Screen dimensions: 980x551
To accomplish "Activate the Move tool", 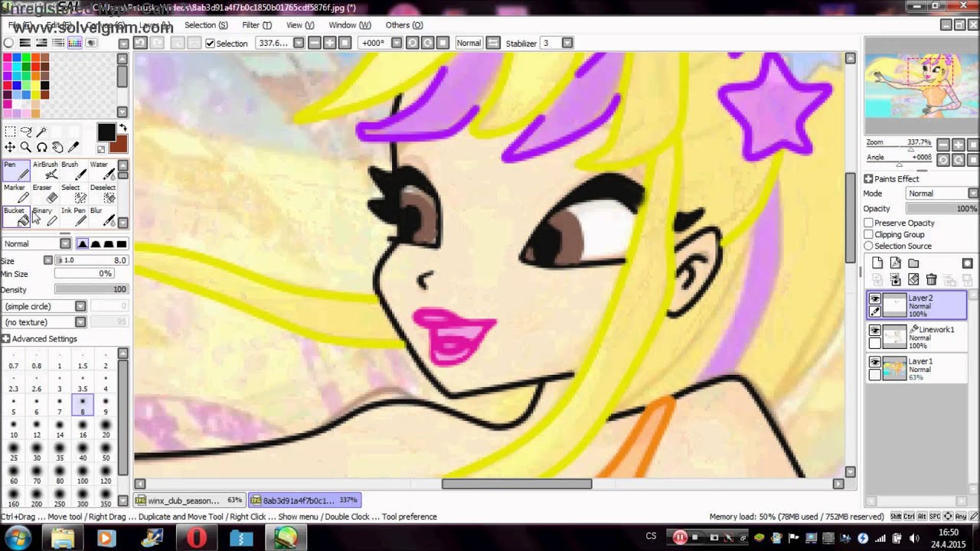I will tap(10, 147).
